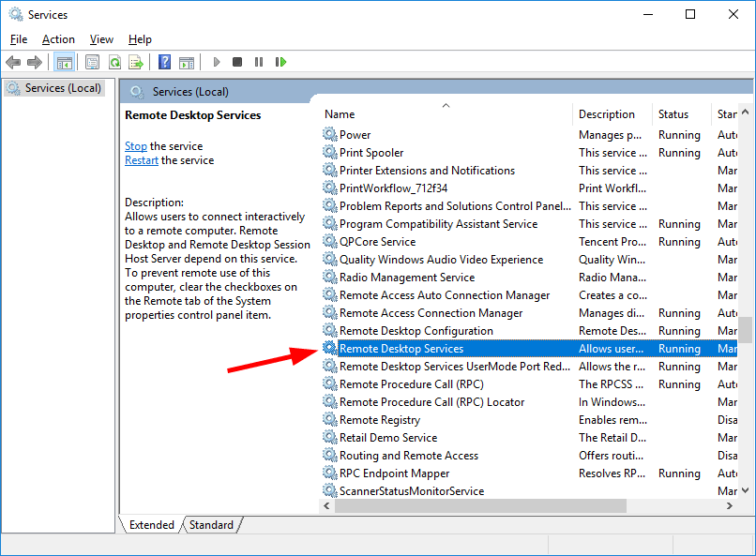Click the Stop Service square icon
The image size is (756, 556).
237,62
